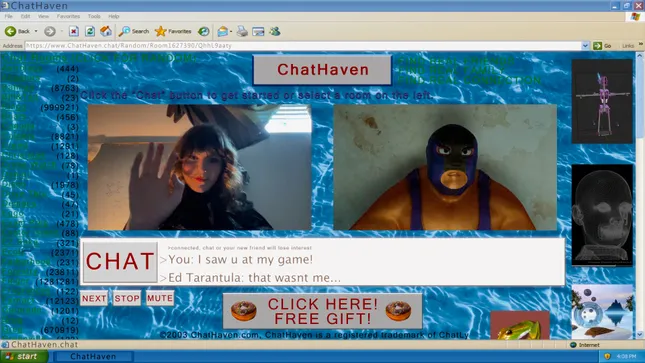Open the Tools menu

[94, 16]
